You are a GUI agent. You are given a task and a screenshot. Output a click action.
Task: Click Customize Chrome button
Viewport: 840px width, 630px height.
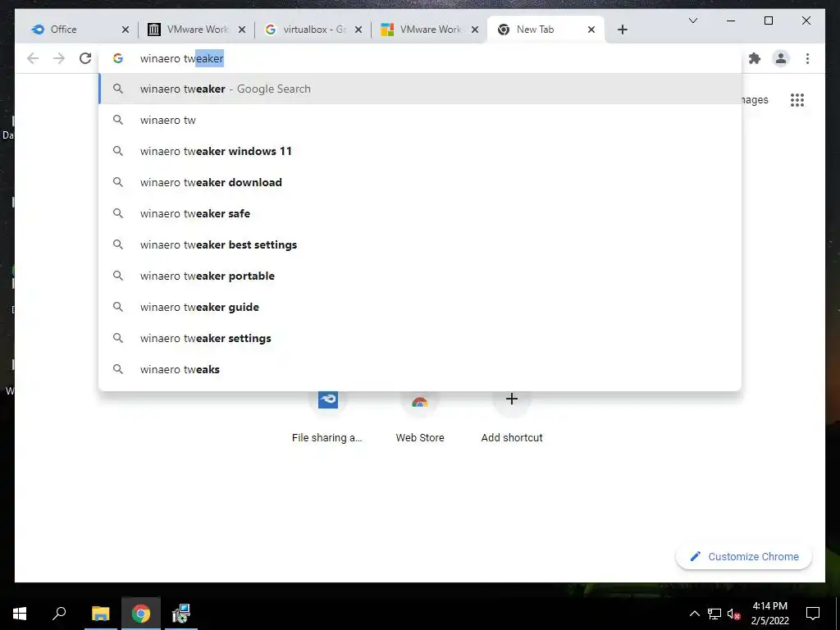click(x=744, y=557)
